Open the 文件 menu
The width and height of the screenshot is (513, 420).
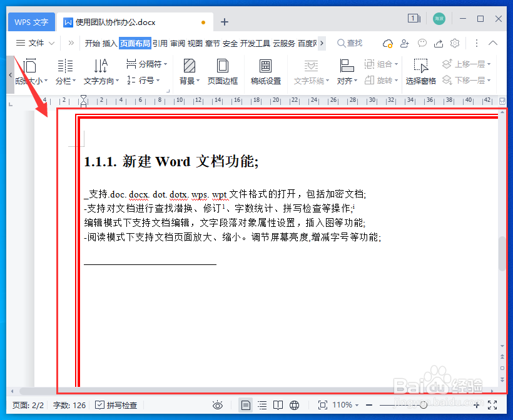tap(35, 43)
